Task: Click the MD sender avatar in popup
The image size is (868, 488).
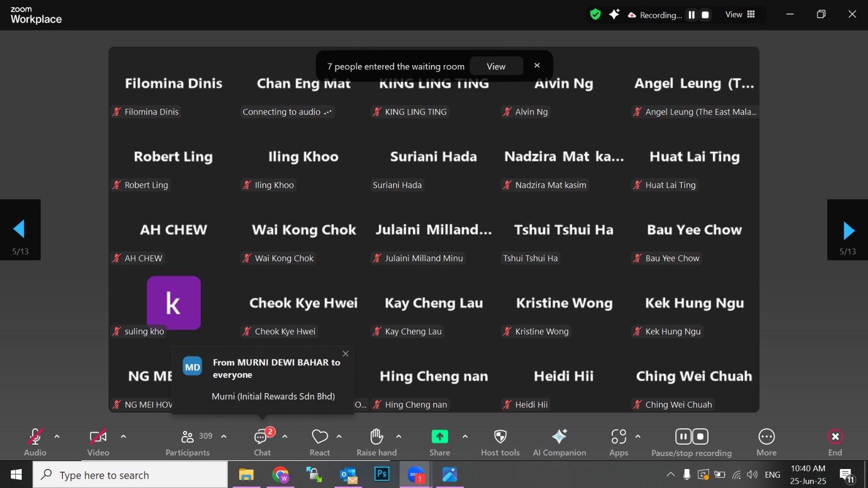Action: coord(193,367)
